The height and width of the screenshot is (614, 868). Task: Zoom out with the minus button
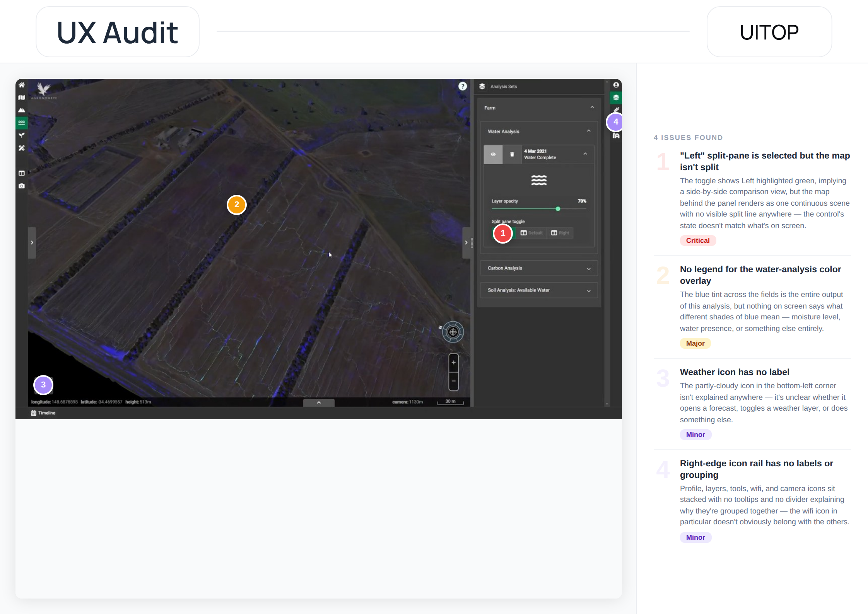point(454,381)
